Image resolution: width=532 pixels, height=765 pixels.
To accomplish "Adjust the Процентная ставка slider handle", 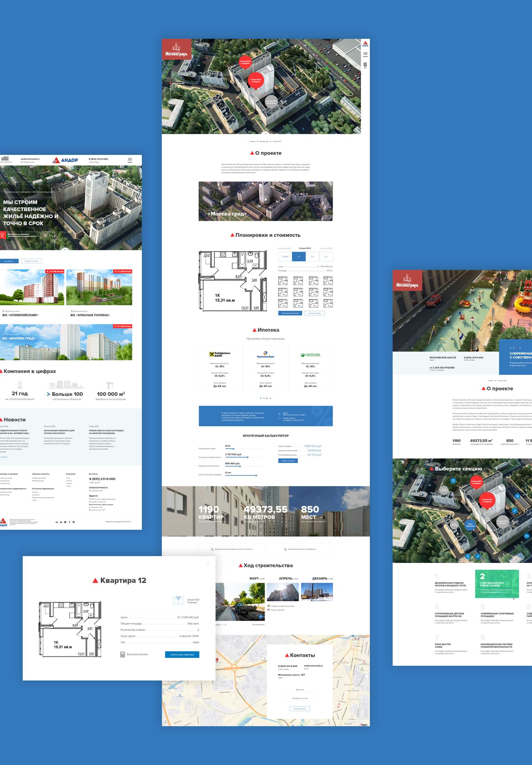I will tap(234, 449).
